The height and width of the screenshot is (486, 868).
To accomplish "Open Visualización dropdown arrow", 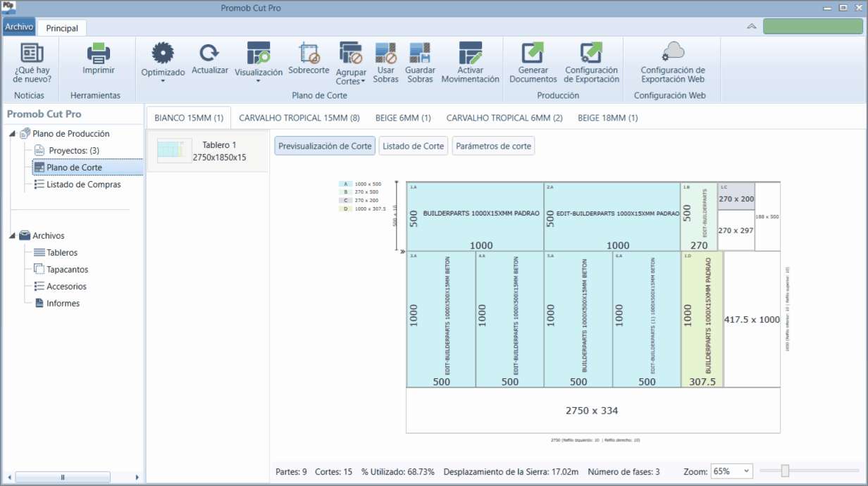I will pyautogui.click(x=259, y=81).
